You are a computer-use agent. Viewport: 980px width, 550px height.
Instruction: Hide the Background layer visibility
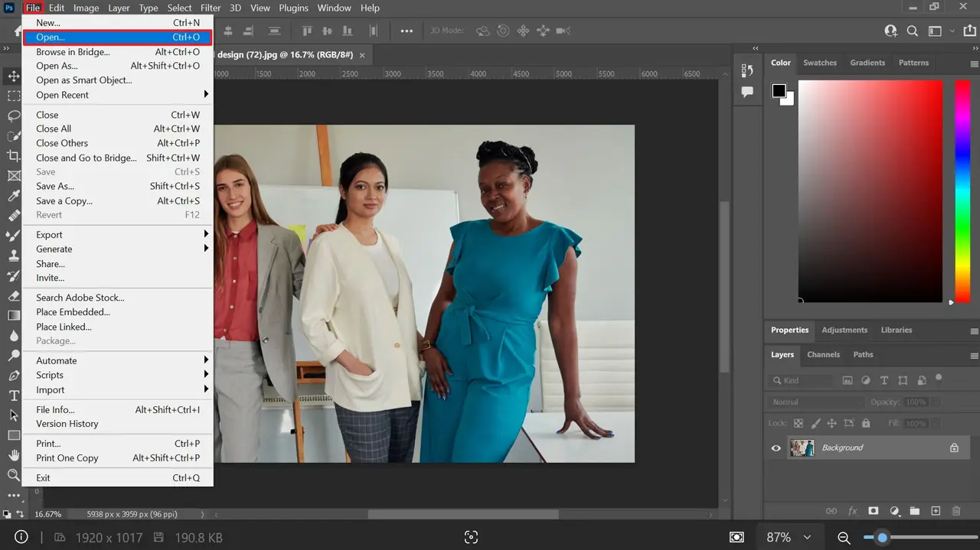coord(776,447)
